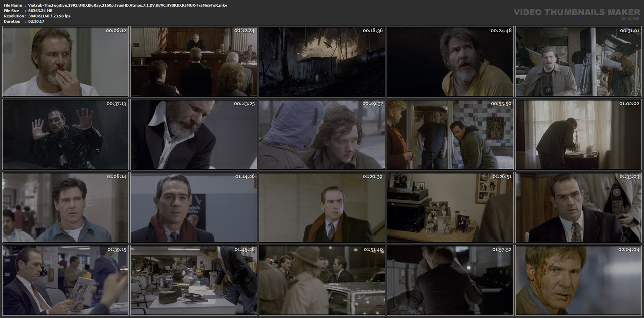Click the 'Duration' header label
The width and height of the screenshot is (644, 318).
(x=12, y=21)
